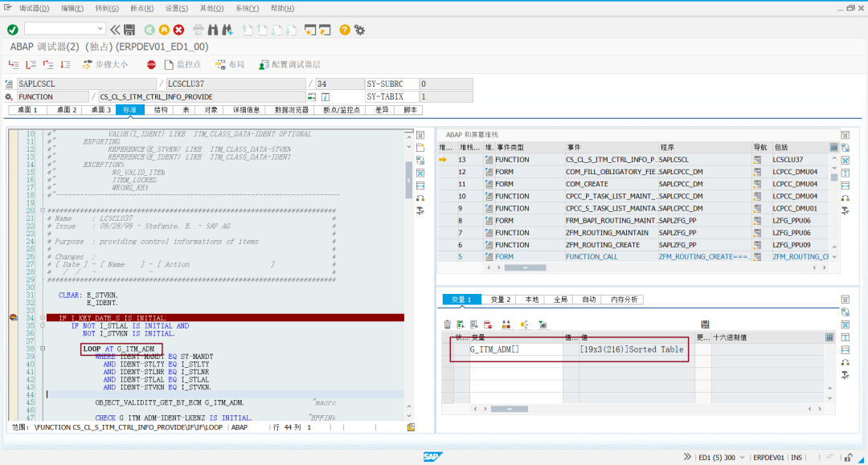This screenshot has height=465, width=868.
Task: Switch to the 结构 tab
Action: coord(161,110)
